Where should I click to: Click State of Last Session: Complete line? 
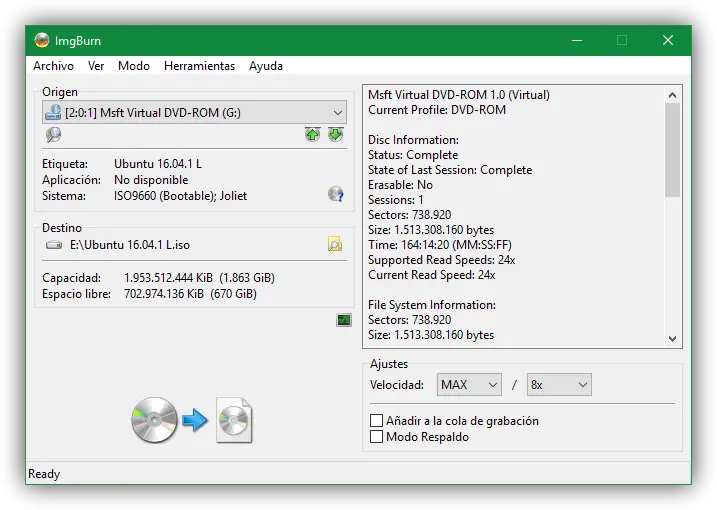click(450, 170)
